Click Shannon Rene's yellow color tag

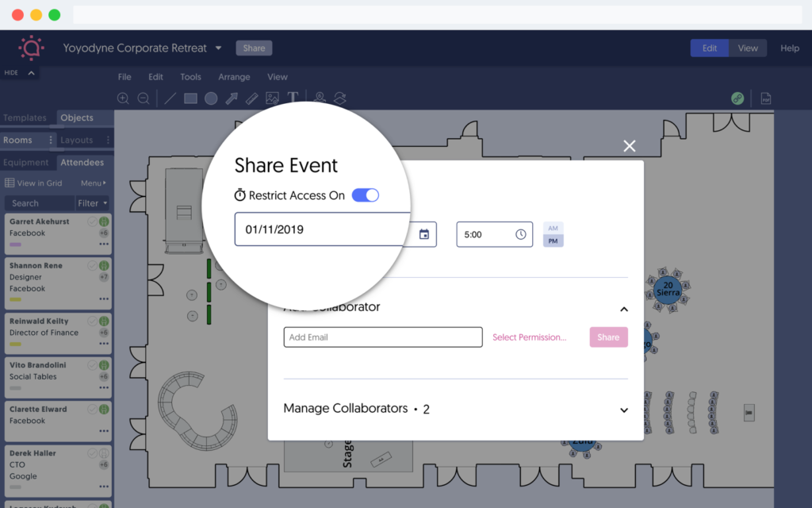point(15,299)
